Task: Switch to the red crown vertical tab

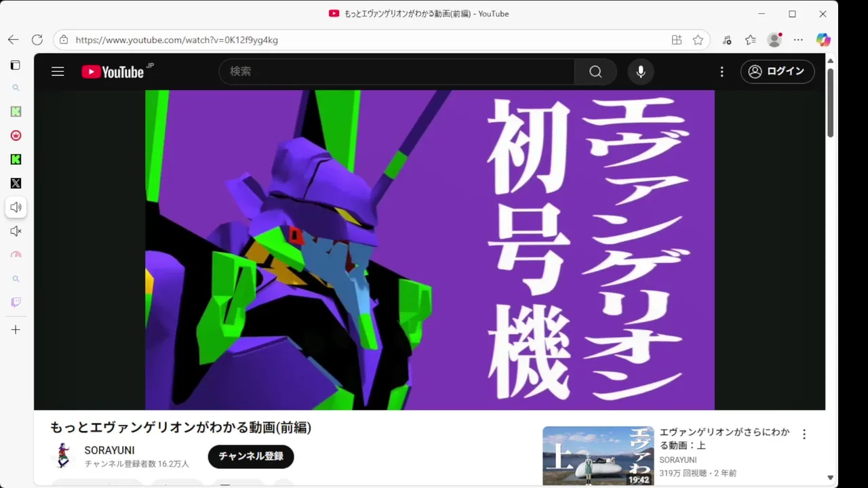Action: click(16, 136)
